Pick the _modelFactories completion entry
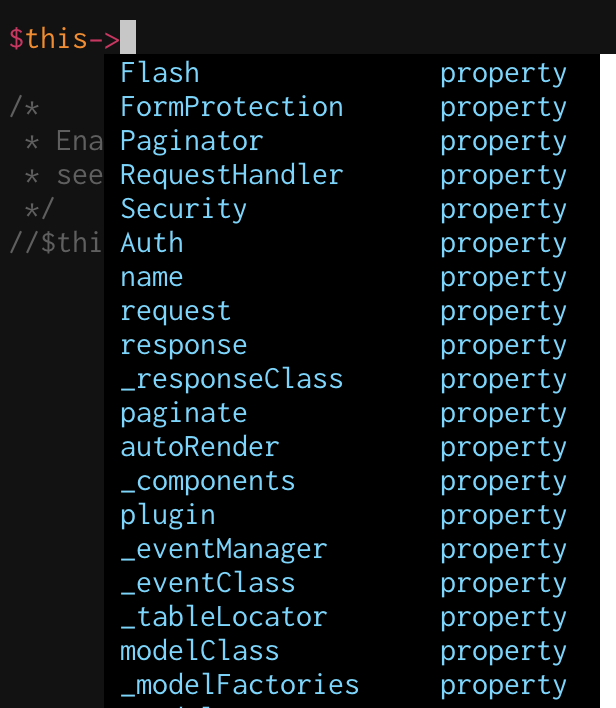 [239, 685]
